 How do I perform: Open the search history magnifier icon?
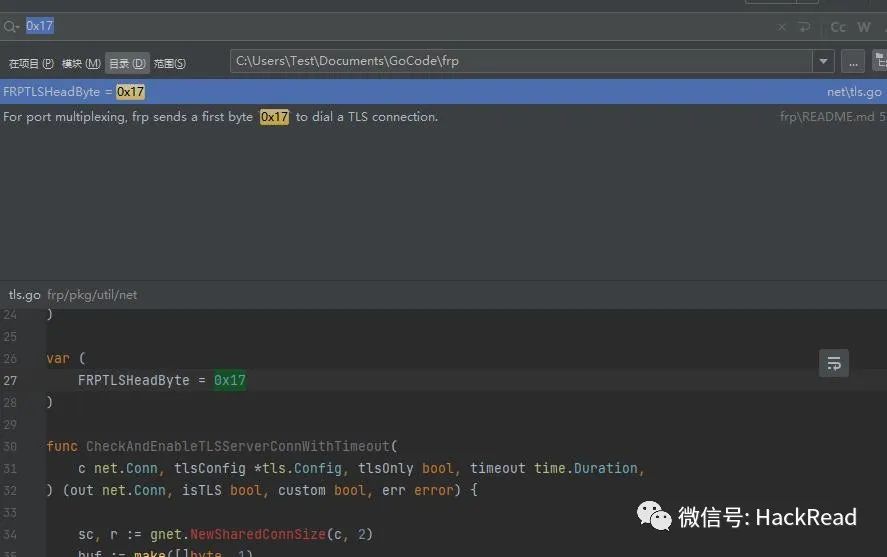click(x=11, y=27)
